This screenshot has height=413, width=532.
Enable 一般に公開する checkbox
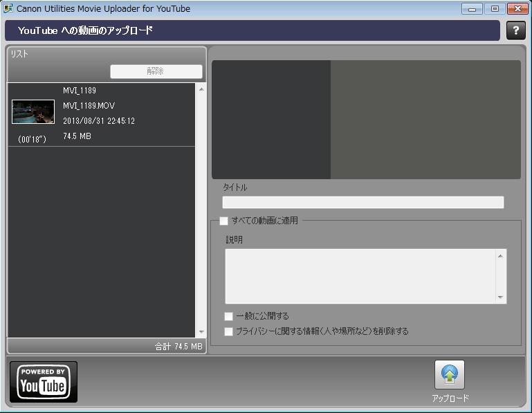[229, 316]
